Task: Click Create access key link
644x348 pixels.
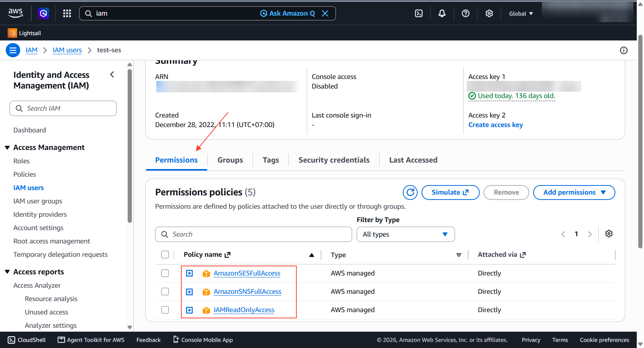Action: coord(495,125)
